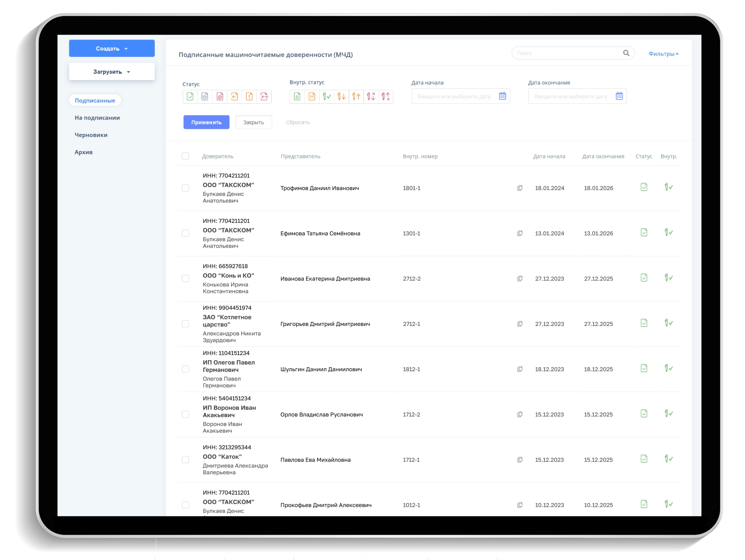
Task: Click the Закрыть button
Action: click(x=254, y=122)
